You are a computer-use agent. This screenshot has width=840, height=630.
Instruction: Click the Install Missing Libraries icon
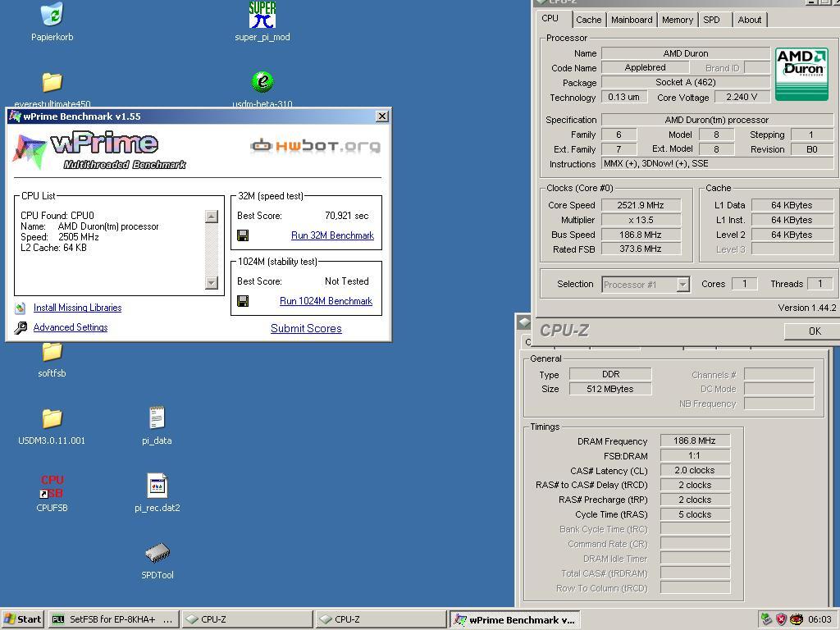pos(21,308)
